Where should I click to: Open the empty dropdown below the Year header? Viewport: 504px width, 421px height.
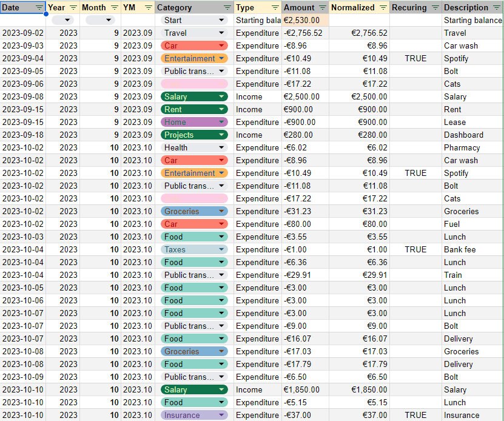tap(66, 20)
